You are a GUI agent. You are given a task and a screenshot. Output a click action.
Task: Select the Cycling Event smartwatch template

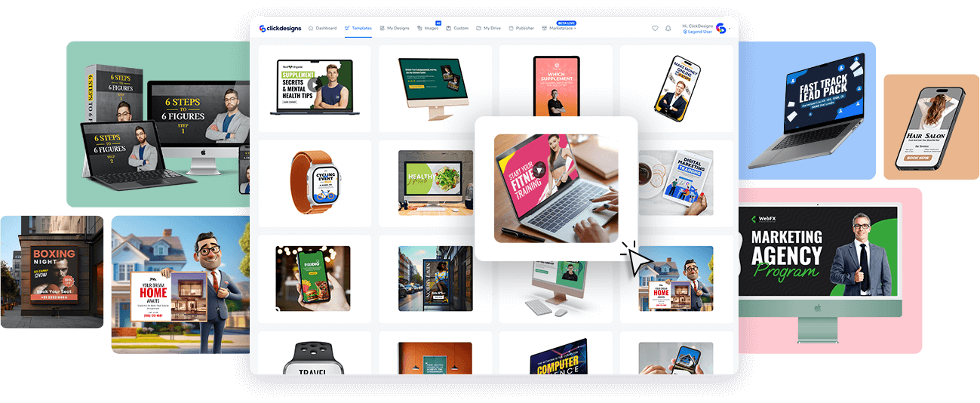coord(315,183)
